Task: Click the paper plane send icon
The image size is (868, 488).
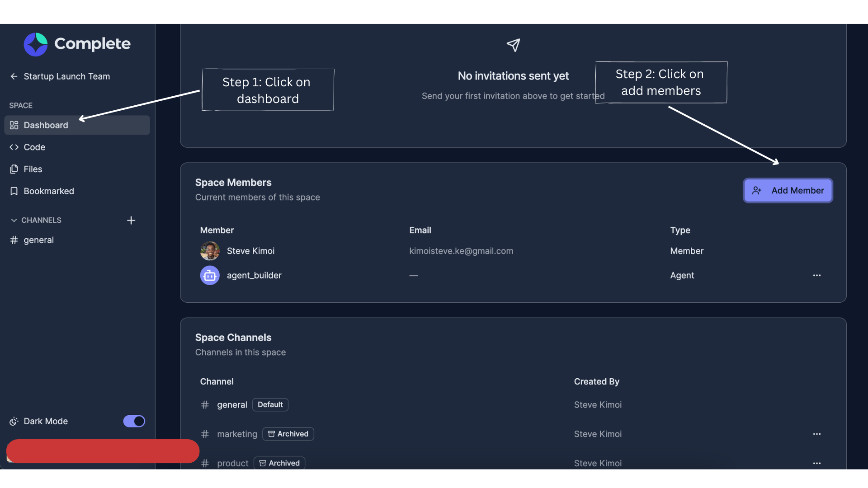Action: [x=513, y=45]
